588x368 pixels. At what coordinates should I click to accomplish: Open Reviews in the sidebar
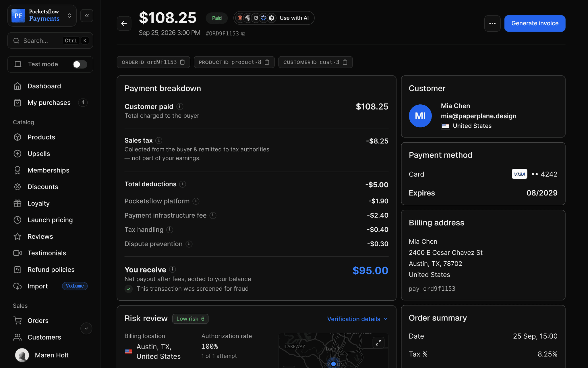50,237
